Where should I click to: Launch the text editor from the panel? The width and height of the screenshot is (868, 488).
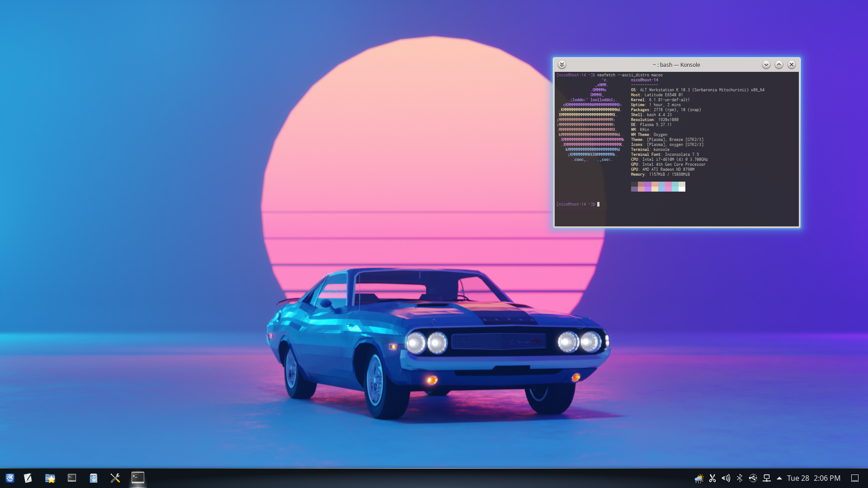(28, 478)
